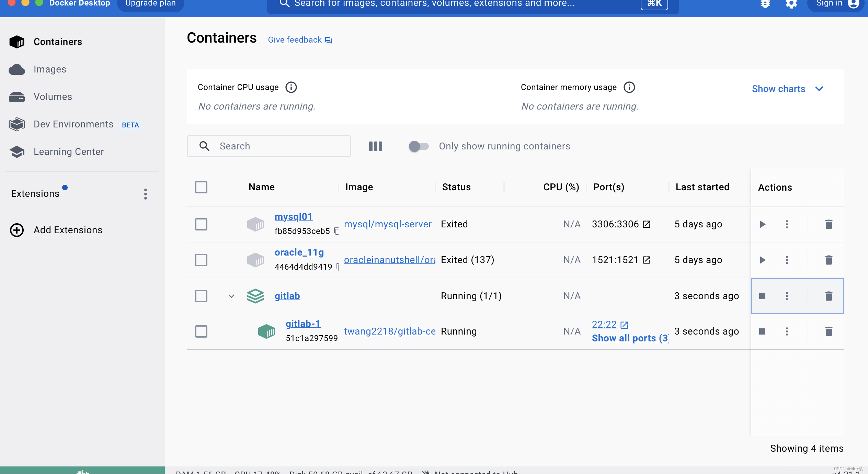Screen dimensions: 868x474
Task: Click the Upgrade plan button
Action: [150, 3]
